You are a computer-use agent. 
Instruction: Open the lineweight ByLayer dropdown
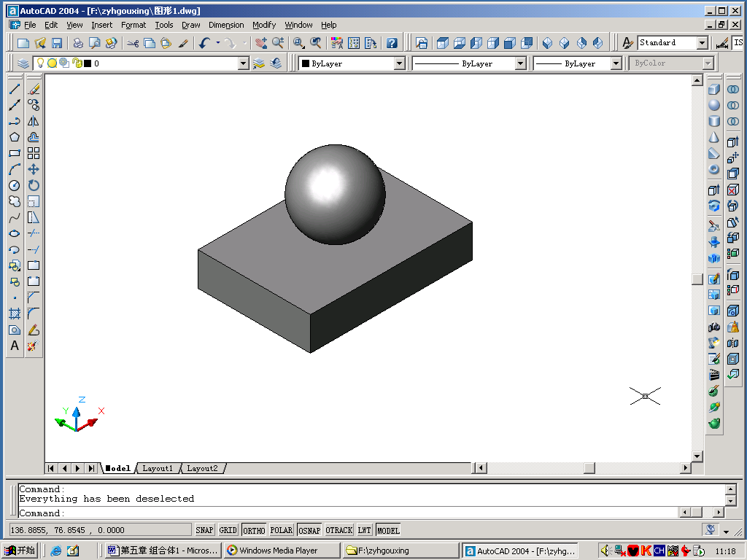[x=616, y=63]
